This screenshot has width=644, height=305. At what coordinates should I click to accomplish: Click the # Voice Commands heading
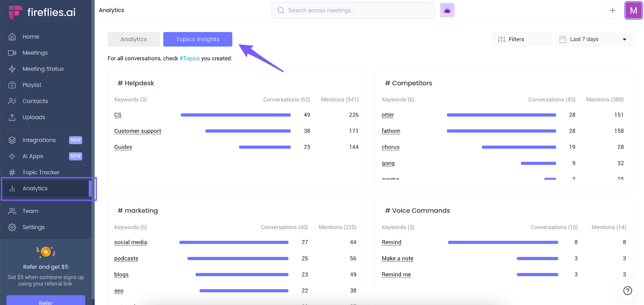(x=417, y=211)
